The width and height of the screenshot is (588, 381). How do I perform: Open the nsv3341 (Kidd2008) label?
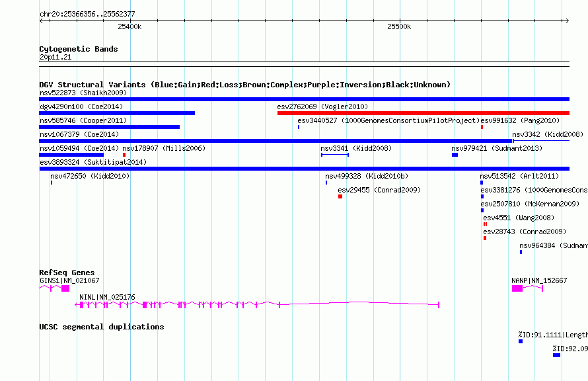356,148
